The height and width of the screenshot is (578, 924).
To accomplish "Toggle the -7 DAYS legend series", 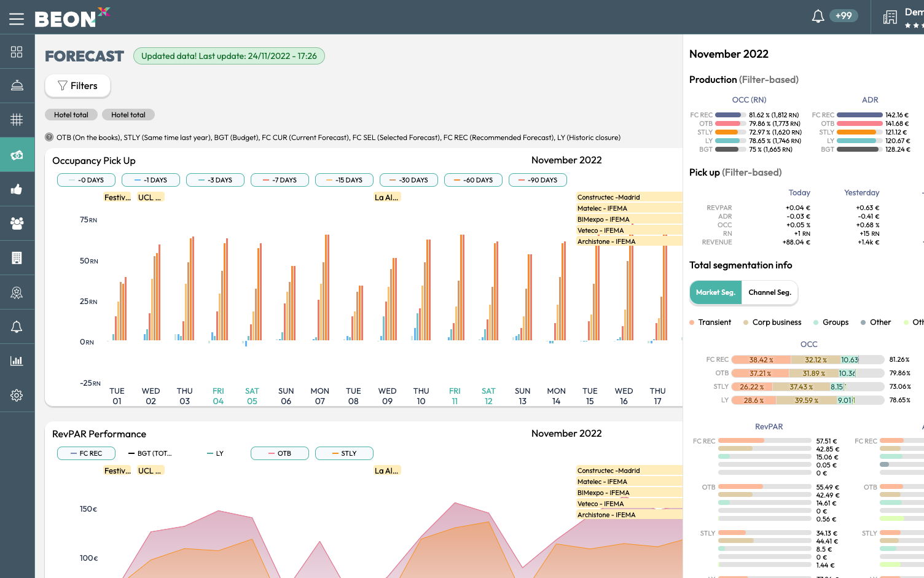I will click(x=280, y=180).
